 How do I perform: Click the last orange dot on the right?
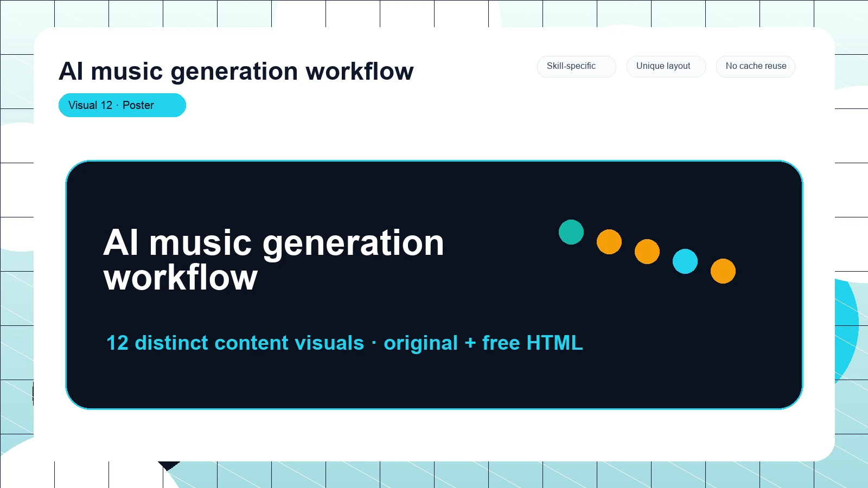click(x=723, y=271)
